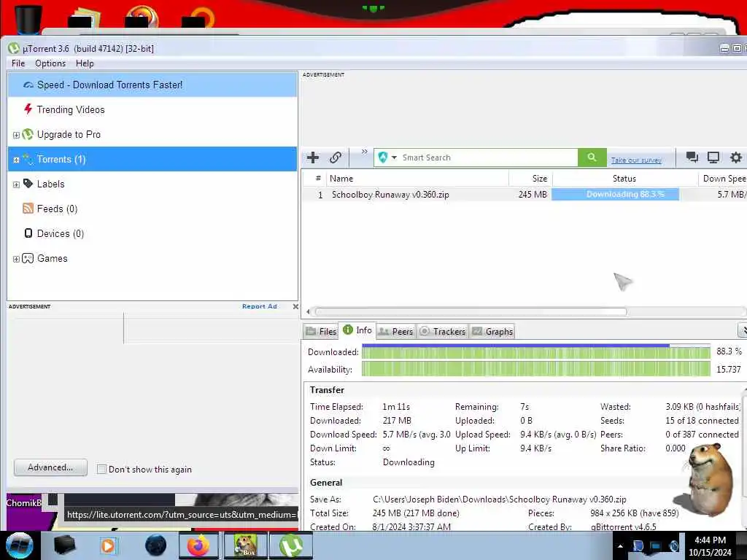747x560 pixels.
Task: Switch to the Peers tab
Action: click(396, 332)
